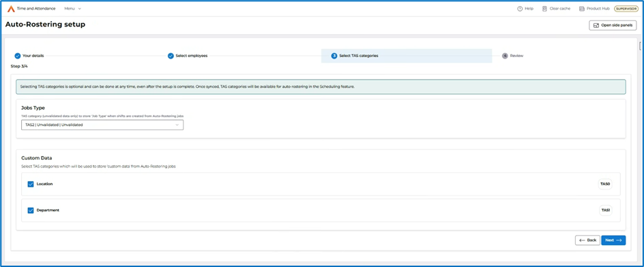This screenshot has height=267, width=644.
Task: Click the Custom Data heading
Action: 37,158
